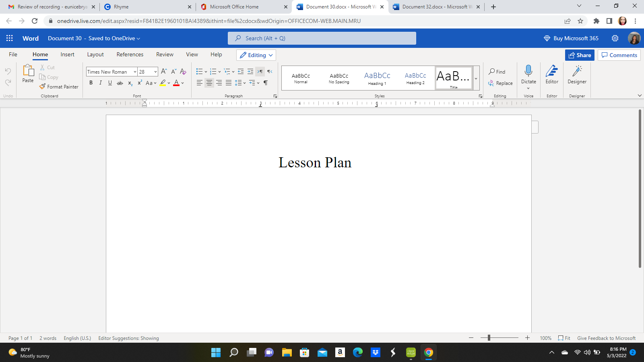This screenshot has height=362, width=644.
Task: Open Styles pane dialog launcher
Action: click(481, 96)
